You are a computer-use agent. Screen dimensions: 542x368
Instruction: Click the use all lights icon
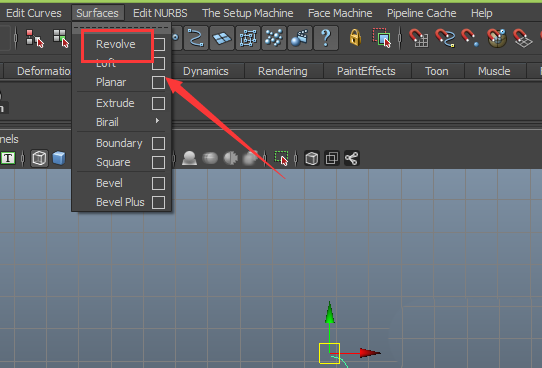click(231, 158)
